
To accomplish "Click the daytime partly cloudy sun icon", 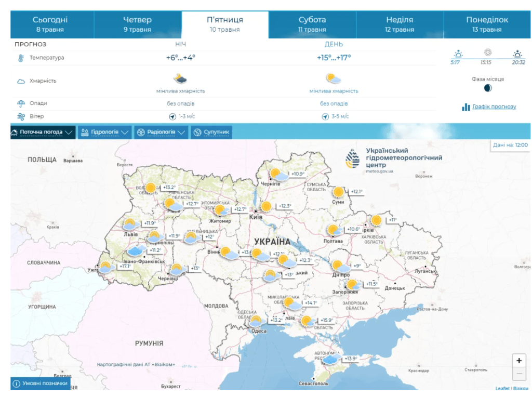I will tap(333, 78).
